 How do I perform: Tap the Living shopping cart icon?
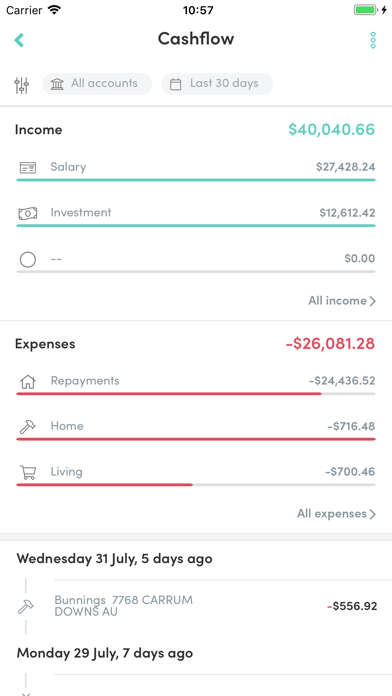[28, 472]
